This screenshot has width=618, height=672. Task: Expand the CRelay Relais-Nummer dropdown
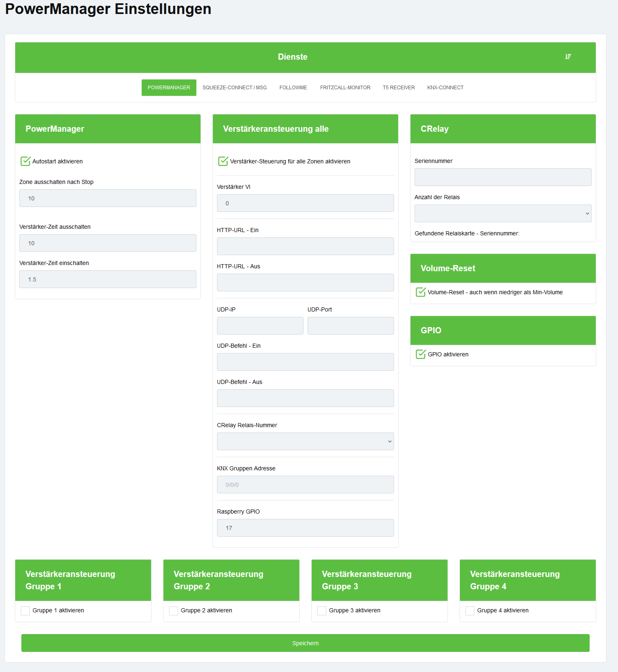tap(306, 442)
